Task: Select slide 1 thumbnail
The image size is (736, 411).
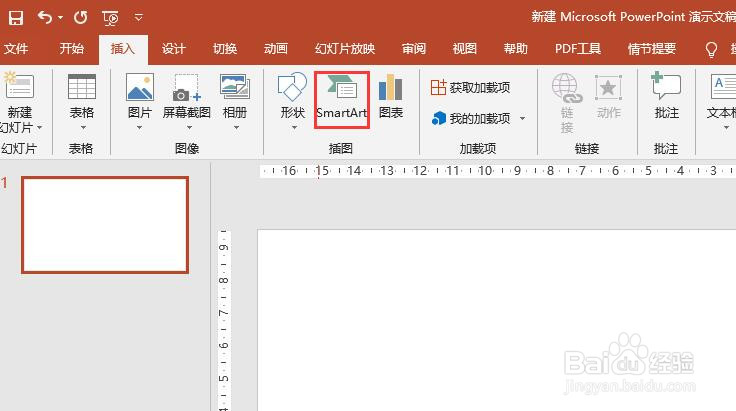Action: (105, 225)
